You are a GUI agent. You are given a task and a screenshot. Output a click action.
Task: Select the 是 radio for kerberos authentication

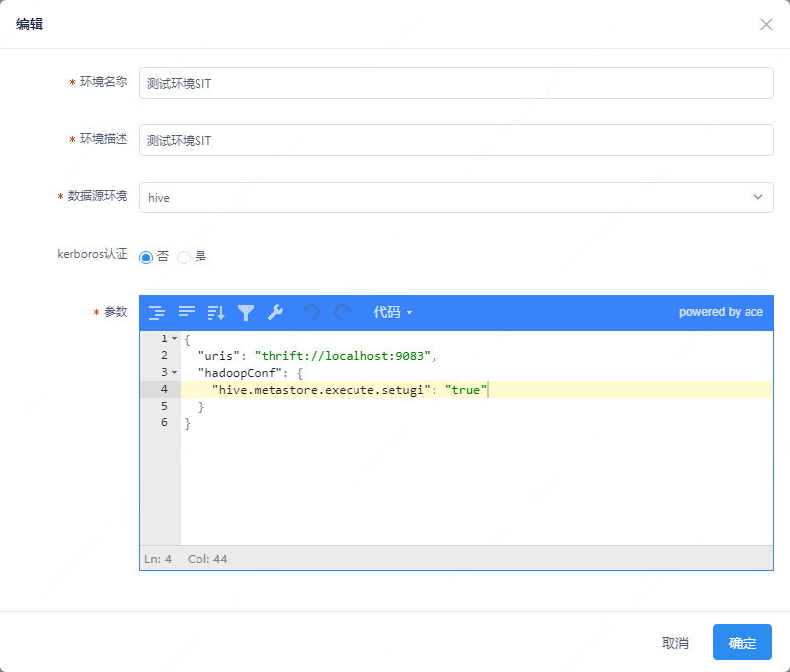coord(184,257)
